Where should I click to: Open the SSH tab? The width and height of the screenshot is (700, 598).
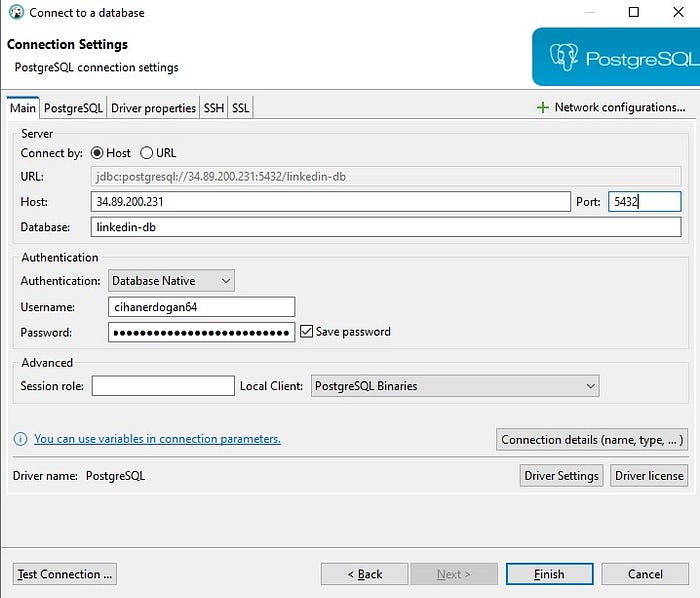214,108
